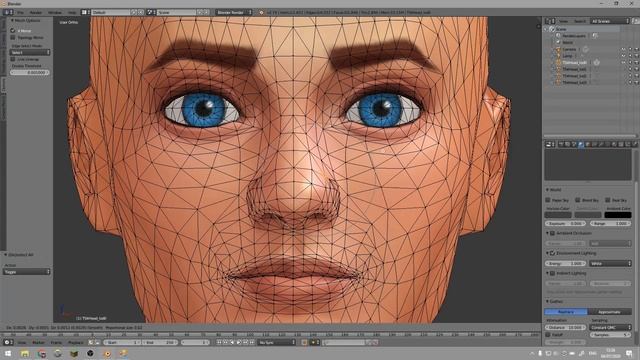Open the Physics properties tab icon
The image size is (640, 360).
(635, 144)
